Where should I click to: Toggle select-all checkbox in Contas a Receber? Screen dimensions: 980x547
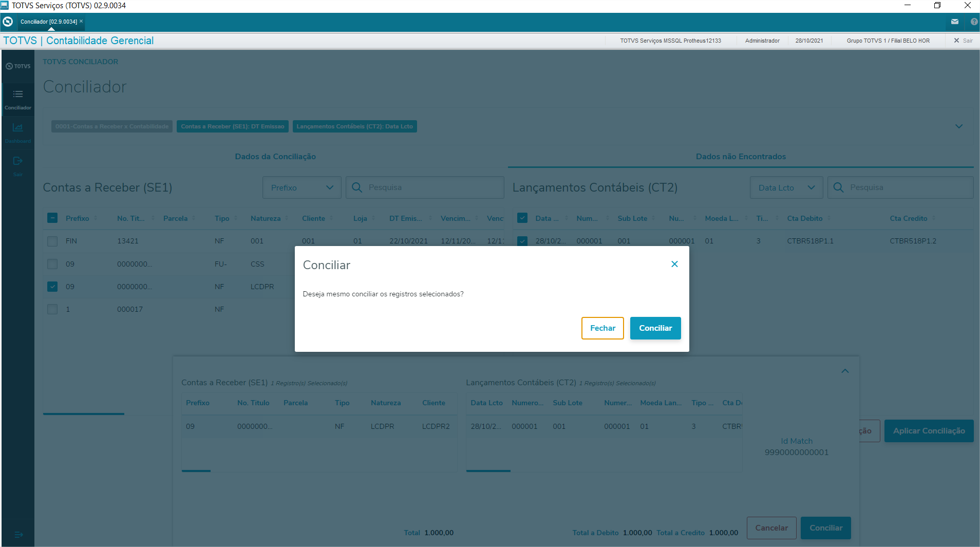52,218
